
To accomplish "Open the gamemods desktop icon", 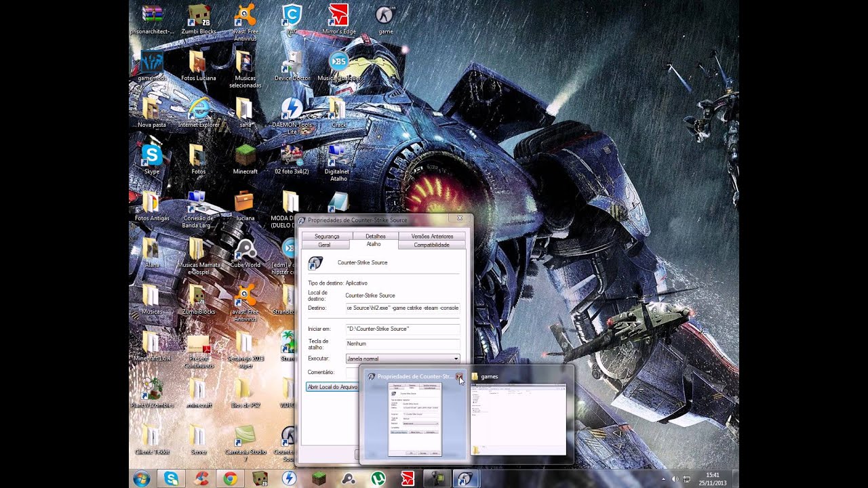I will (152, 66).
